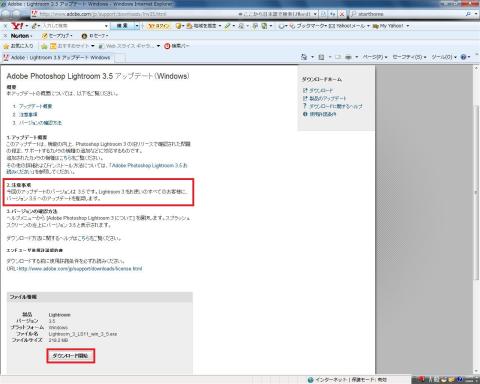The height and width of the screenshot is (384, 480).
Task: Open the ページ(P) menu
Action: 375,57
